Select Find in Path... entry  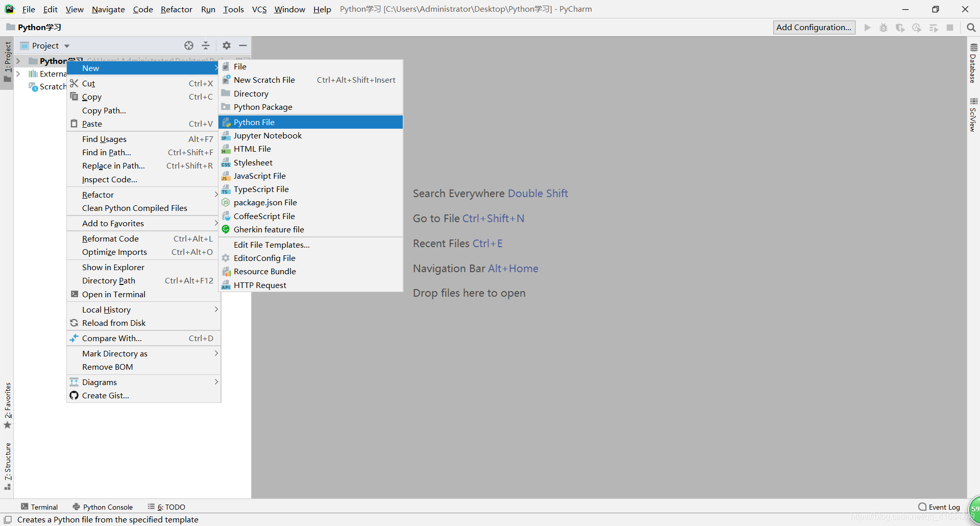point(143,152)
